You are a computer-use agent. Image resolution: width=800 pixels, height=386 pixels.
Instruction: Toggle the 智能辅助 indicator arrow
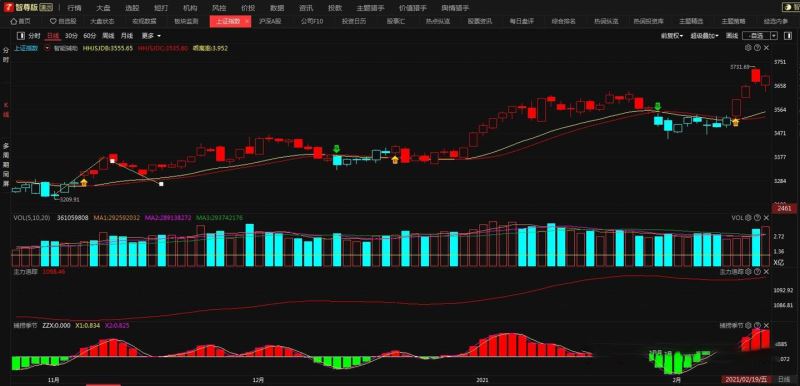click(x=47, y=48)
